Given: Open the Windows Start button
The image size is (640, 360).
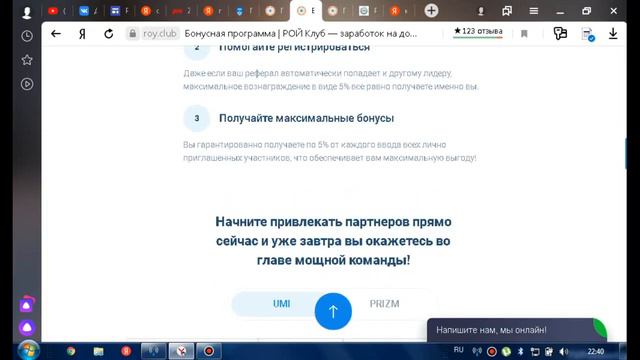Looking at the screenshot, I should 29,351.
